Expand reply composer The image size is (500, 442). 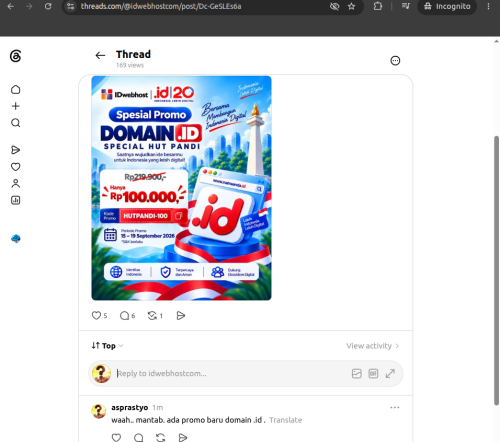390,374
